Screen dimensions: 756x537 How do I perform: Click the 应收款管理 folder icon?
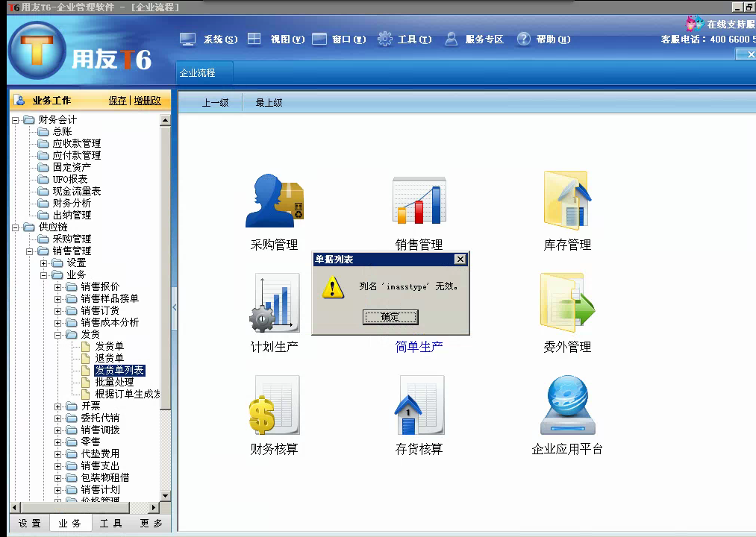43,144
